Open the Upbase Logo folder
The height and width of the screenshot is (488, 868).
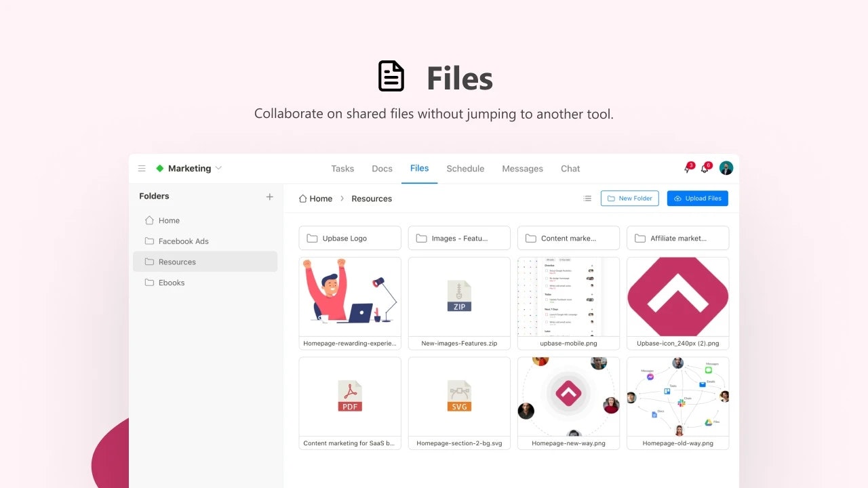350,238
